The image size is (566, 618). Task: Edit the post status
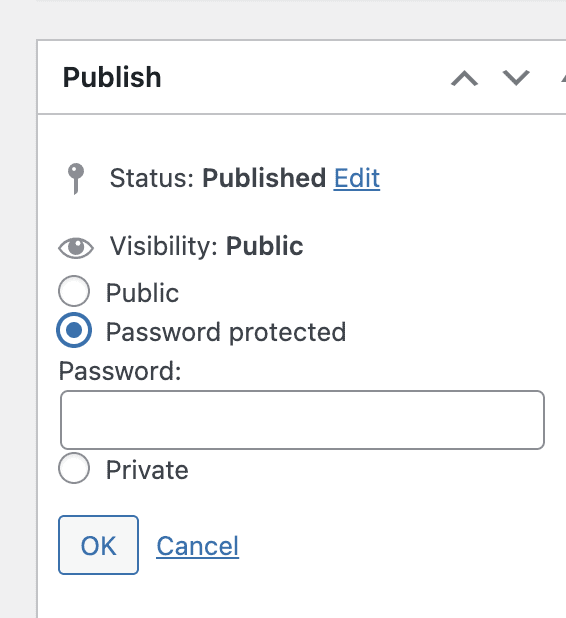pyautogui.click(x=357, y=178)
